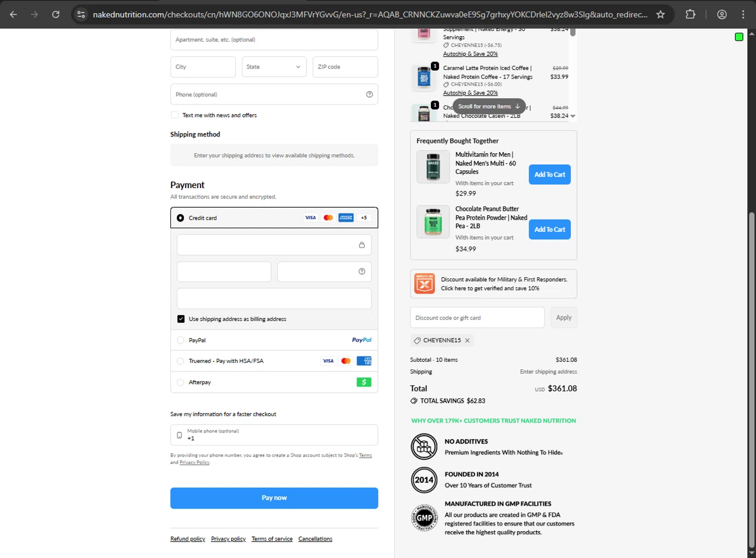Click Autoship & Save 20% under Protein Coffee

click(470, 93)
